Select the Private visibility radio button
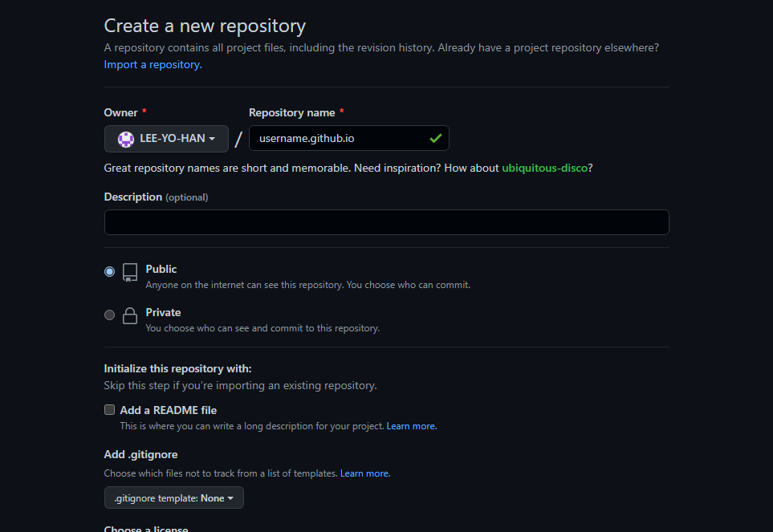This screenshot has width=773, height=532. click(x=109, y=315)
